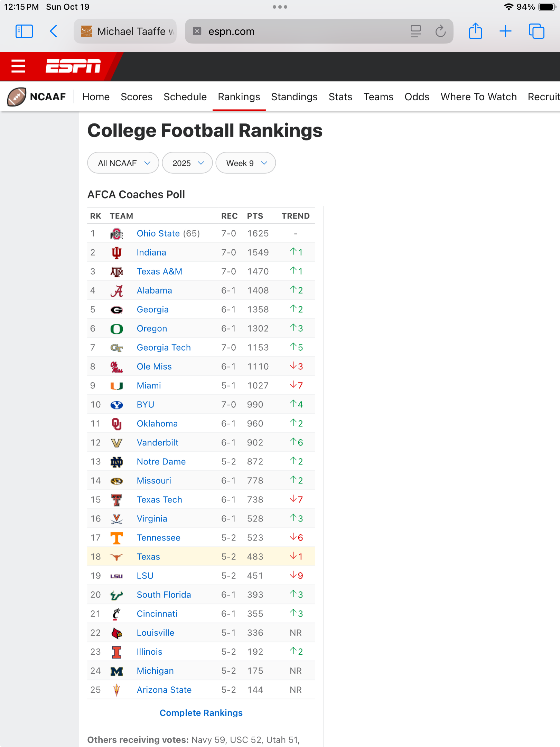Viewport: 560px width, 747px height.
Task: Click the ESPN logo
Action: [x=73, y=66]
